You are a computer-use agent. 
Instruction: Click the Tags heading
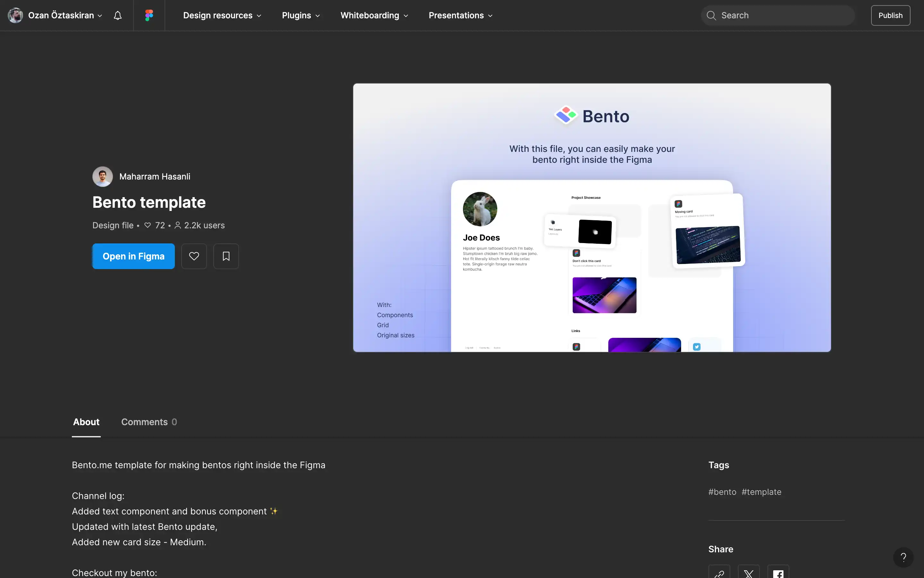click(719, 465)
